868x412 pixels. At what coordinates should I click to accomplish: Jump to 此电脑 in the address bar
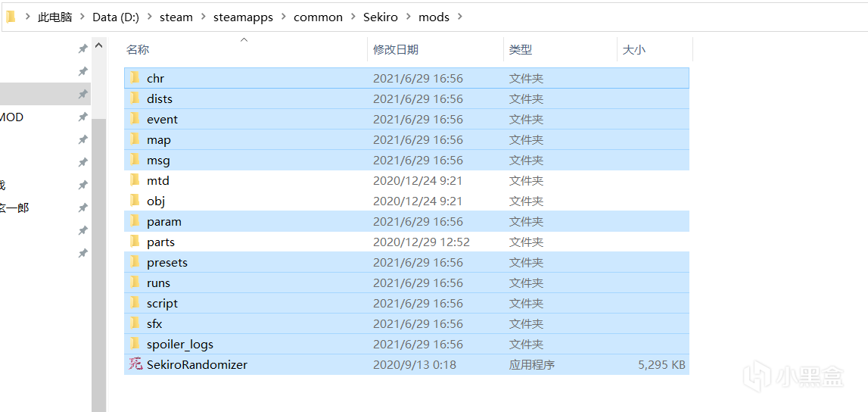pyautogui.click(x=54, y=17)
